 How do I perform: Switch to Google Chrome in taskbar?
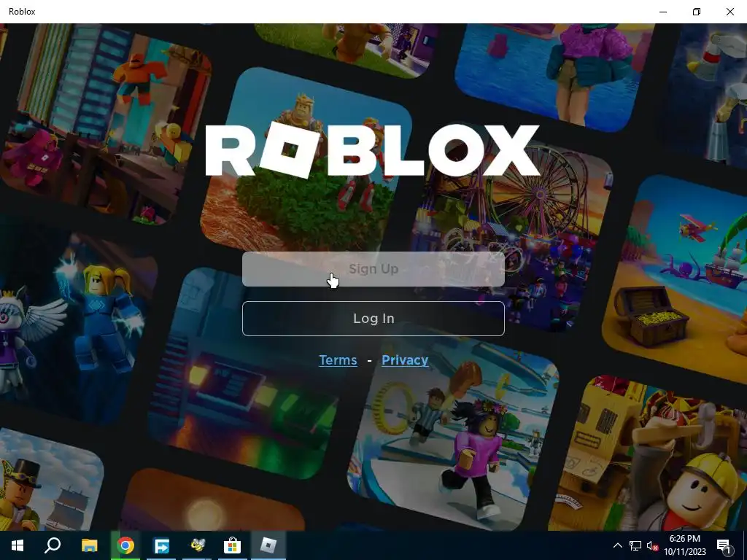point(125,545)
